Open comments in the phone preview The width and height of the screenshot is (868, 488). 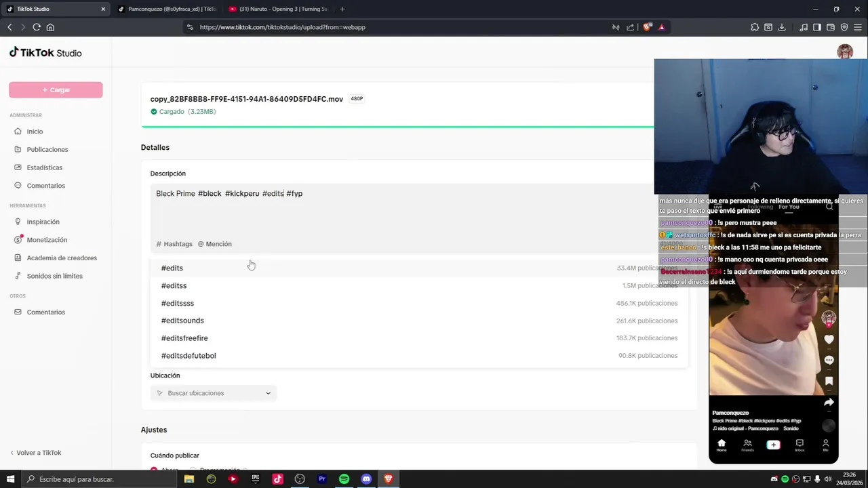tap(829, 360)
